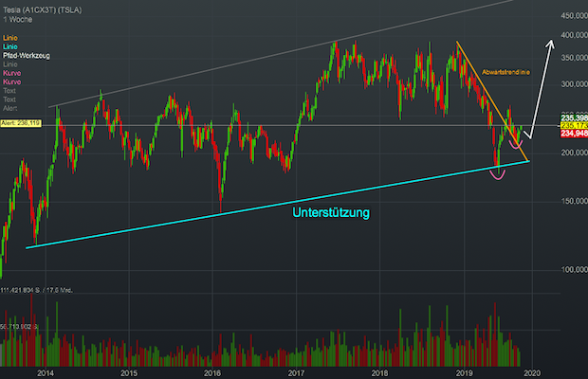Select the 'Alert:' legend entry
This screenshot has height=379, width=588.
10,108
